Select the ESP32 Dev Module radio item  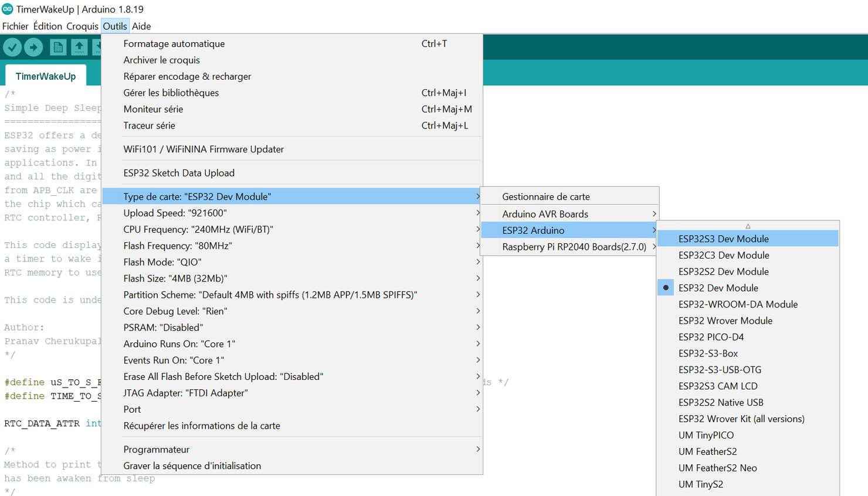point(718,288)
